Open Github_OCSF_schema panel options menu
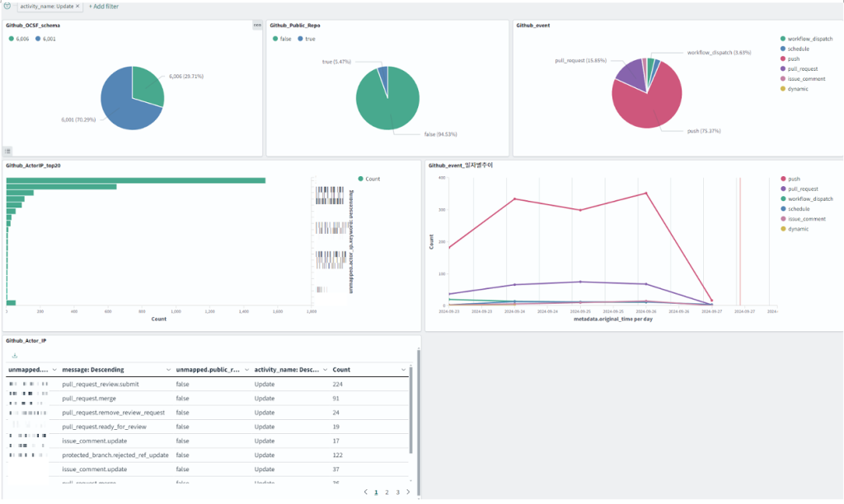 point(257,26)
